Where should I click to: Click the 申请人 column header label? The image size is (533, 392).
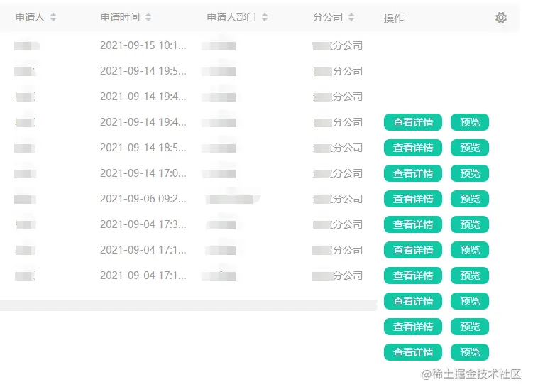coord(30,17)
